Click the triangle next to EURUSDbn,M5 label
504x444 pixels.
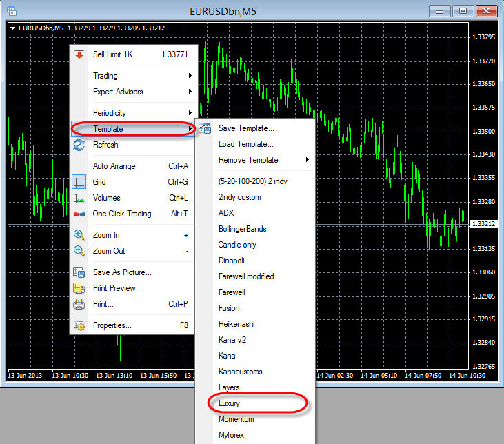(12, 28)
